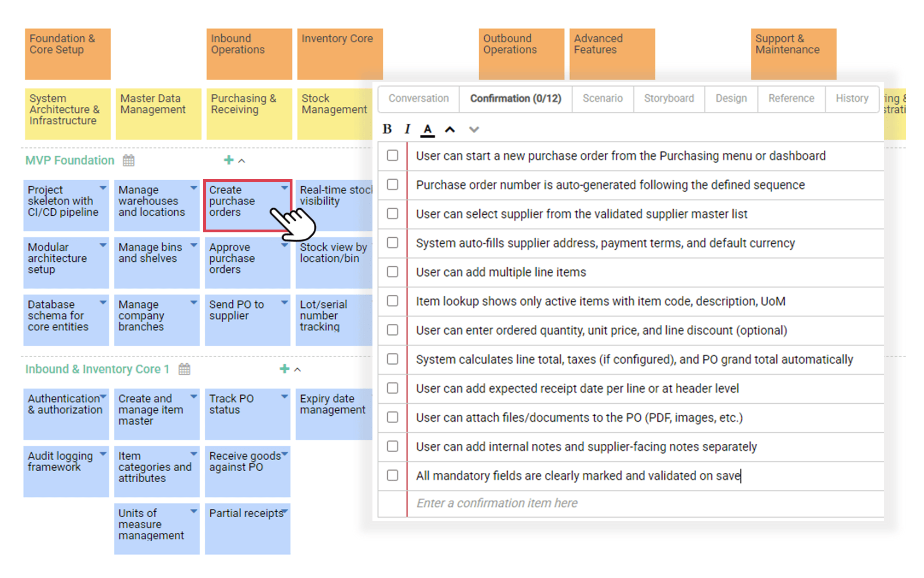Open the text color tool in the toolbar
This screenshot has width=924, height=578.
pyautogui.click(x=428, y=129)
